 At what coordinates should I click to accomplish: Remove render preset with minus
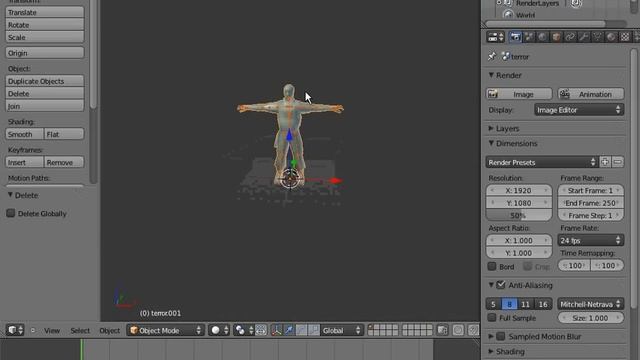coord(618,162)
